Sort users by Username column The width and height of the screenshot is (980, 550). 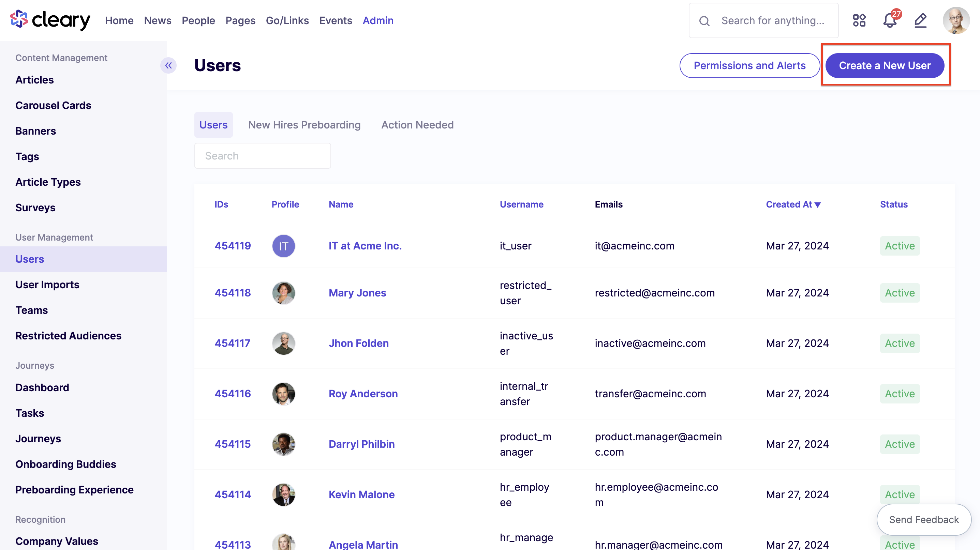[521, 204]
